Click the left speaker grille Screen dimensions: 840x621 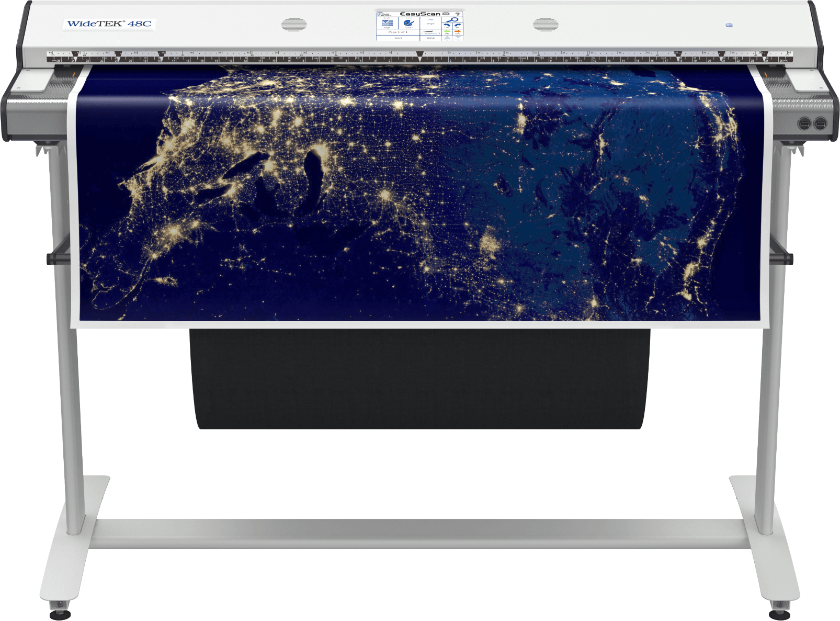tap(294, 25)
